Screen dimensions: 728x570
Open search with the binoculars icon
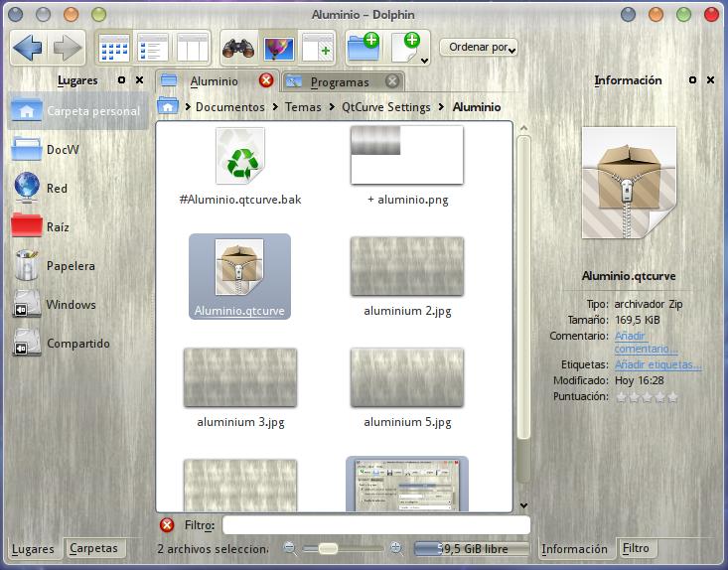(x=238, y=48)
